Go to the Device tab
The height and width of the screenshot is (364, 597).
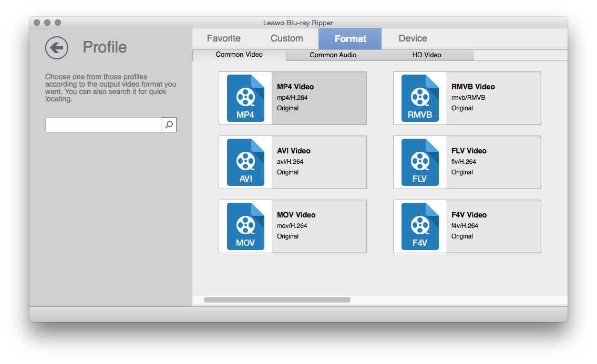(x=413, y=38)
